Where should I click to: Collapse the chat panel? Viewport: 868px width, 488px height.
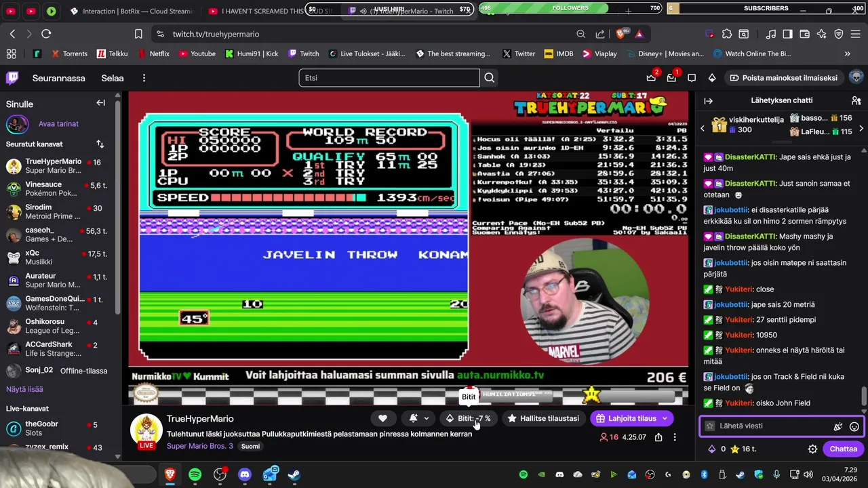click(x=709, y=100)
